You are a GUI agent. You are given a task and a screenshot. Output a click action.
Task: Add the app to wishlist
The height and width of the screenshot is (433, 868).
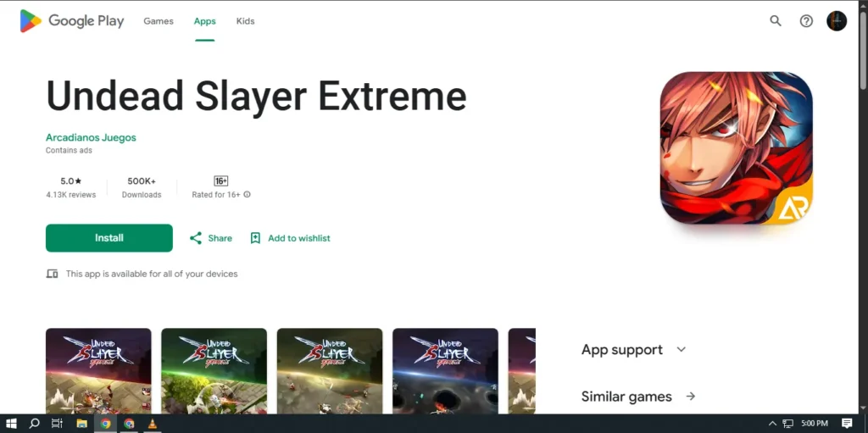coord(290,238)
